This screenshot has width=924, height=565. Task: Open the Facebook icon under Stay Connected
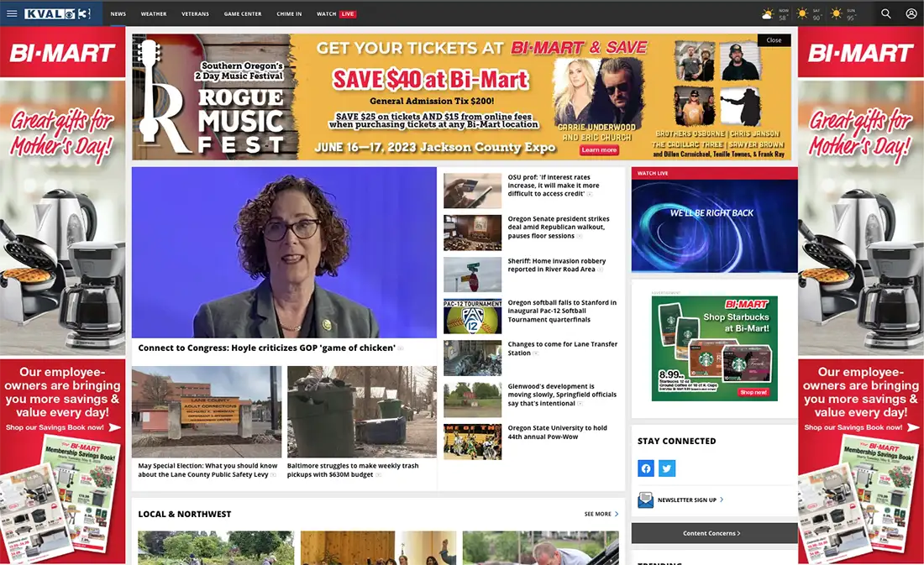pyautogui.click(x=646, y=468)
